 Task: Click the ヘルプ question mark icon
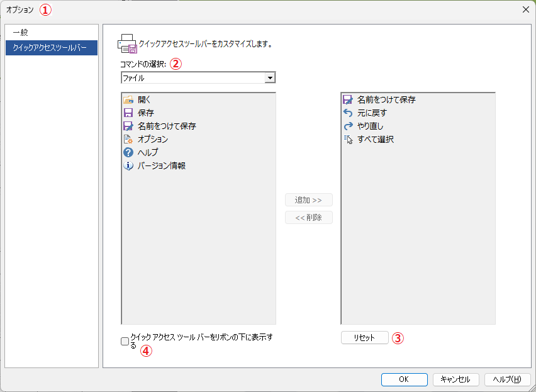pyautogui.click(x=128, y=152)
